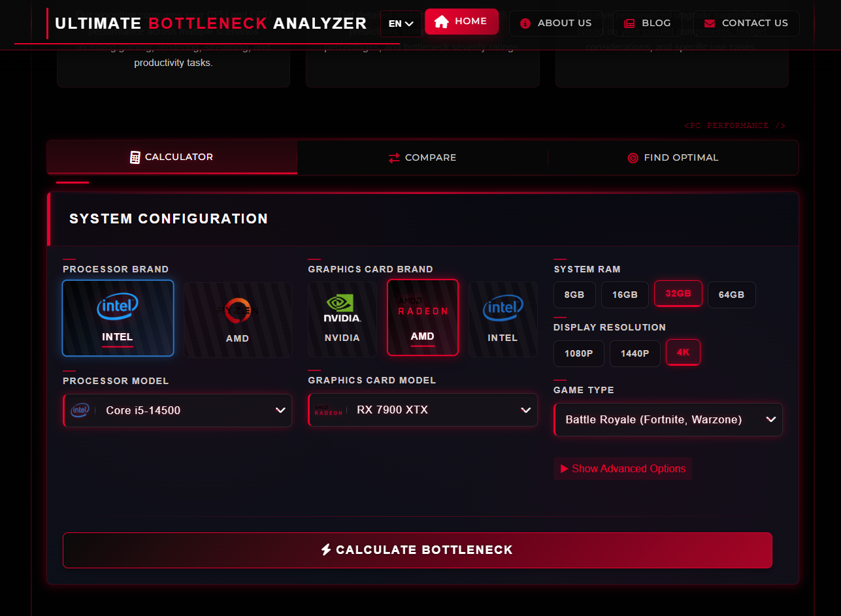The image size is (841, 616).
Task: Click the Nvidia logo in graphics brand
Action: click(342, 308)
